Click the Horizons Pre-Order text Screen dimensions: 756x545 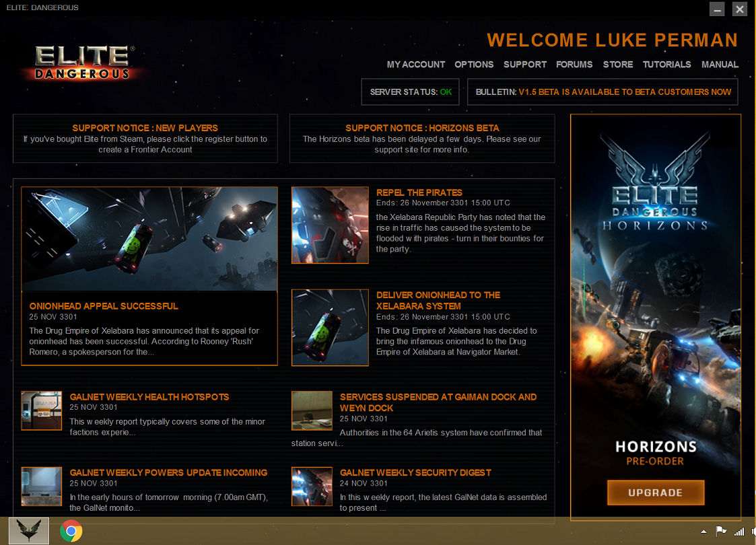[656, 453]
